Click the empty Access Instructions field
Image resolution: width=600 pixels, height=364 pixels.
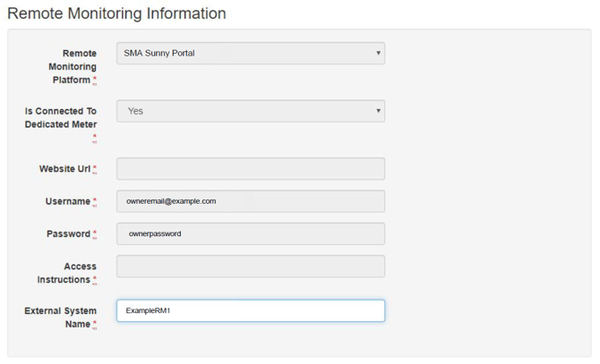[x=251, y=267]
